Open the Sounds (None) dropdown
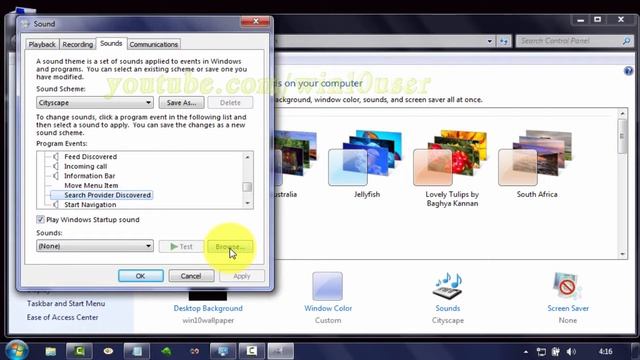 [x=95, y=246]
